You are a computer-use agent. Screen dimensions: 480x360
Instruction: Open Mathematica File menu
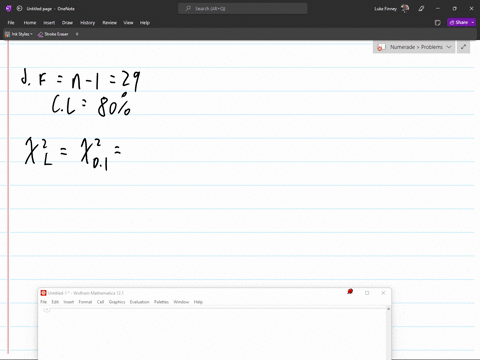coord(44,302)
